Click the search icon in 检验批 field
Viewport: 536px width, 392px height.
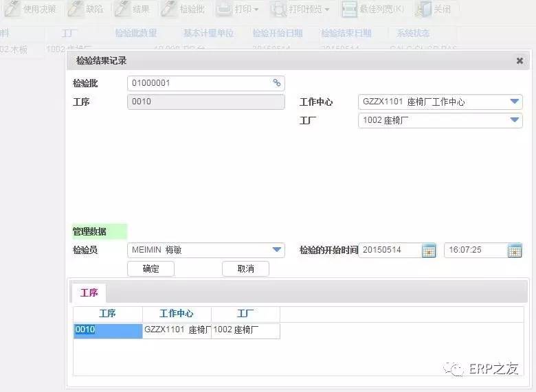277,83
